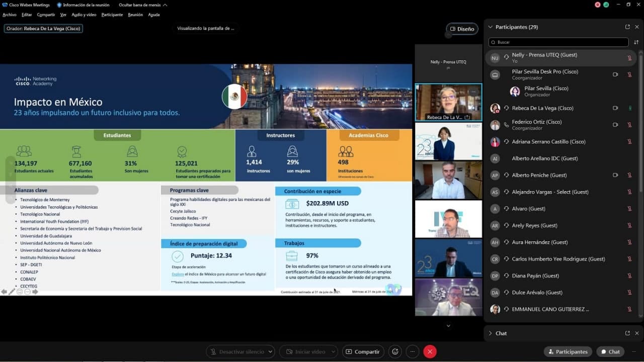
Task: Select Alberto Arellano IDC participant row
Action: [561, 158]
